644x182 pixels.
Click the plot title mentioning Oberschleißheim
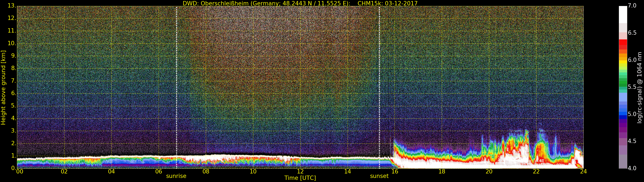(x=300, y=3)
